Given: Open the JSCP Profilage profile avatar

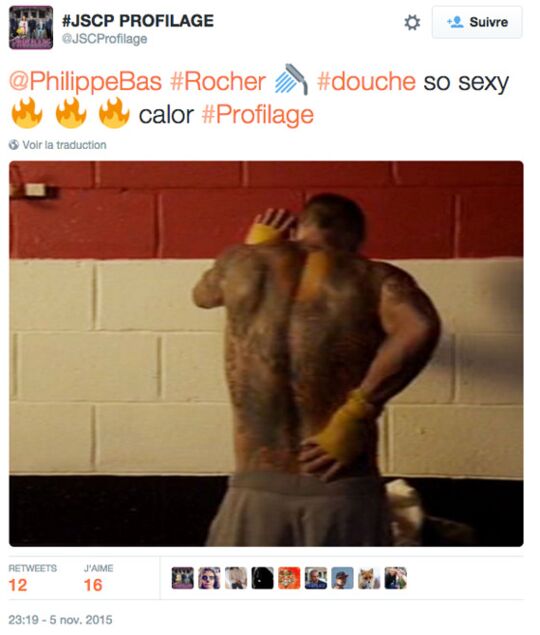Looking at the screenshot, I should click(x=31, y=28).
